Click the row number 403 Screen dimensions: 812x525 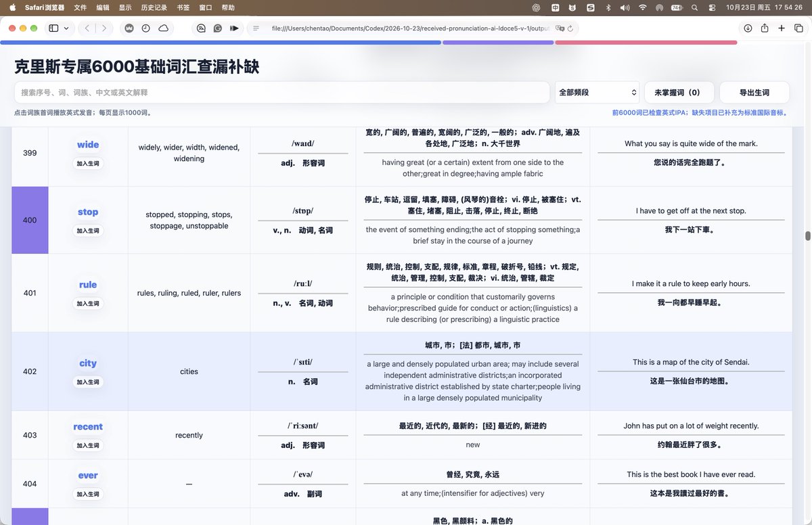30,435
